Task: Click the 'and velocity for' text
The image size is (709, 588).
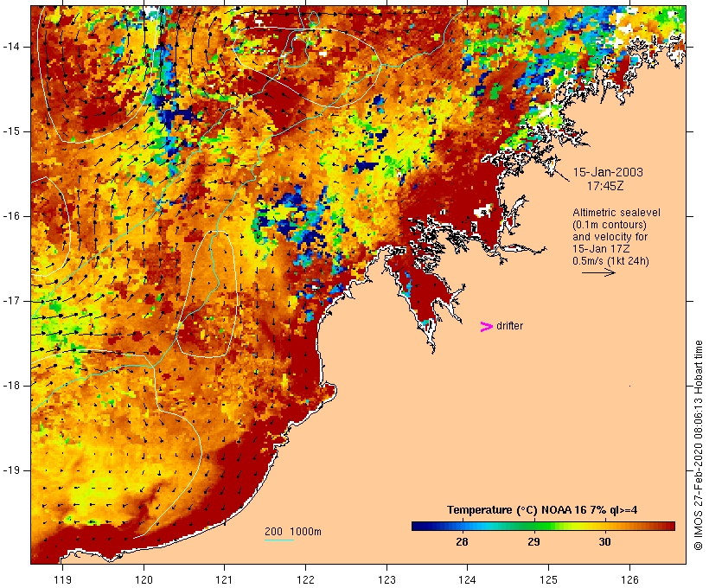Action: click(x=610, y=237)
